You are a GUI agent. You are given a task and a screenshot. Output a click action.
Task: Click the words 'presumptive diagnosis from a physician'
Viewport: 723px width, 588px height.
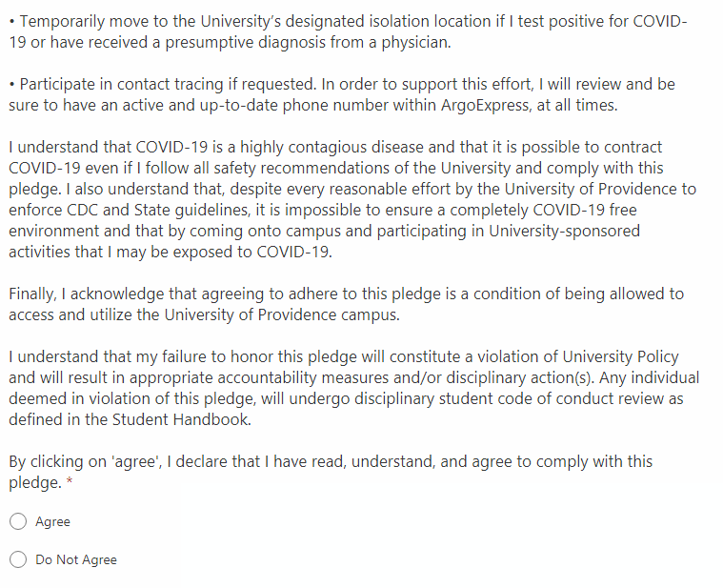coord(307,43)
